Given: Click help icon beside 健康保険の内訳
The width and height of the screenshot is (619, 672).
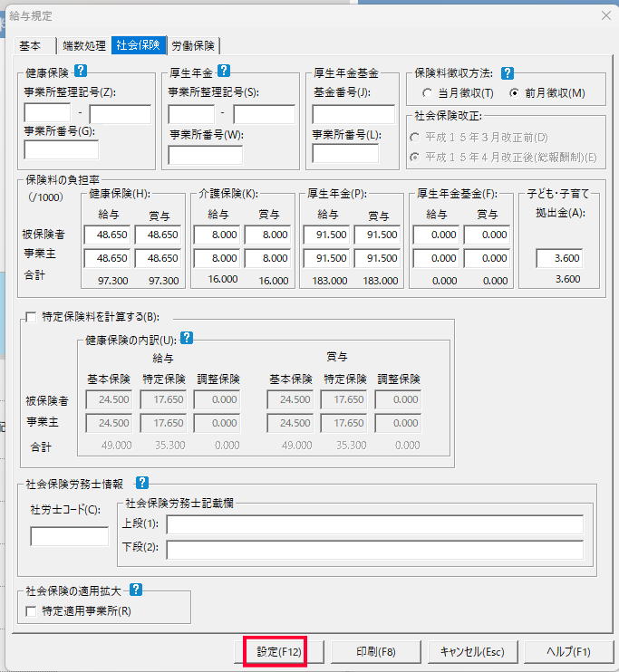Looking at the screenshot, I should point(187,338).
